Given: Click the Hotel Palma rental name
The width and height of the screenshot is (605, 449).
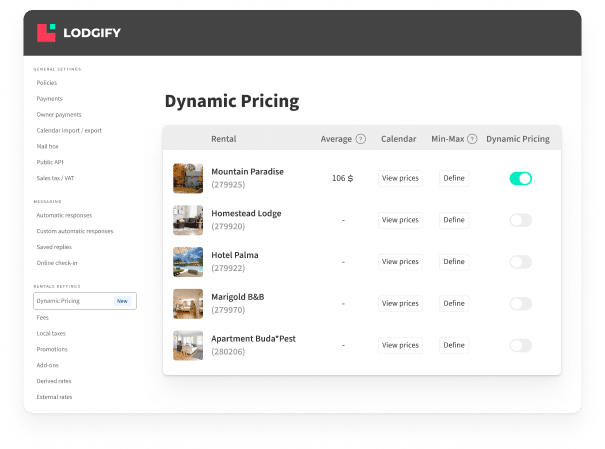Looking at the screenshot, I should click(x=235, y=255).
